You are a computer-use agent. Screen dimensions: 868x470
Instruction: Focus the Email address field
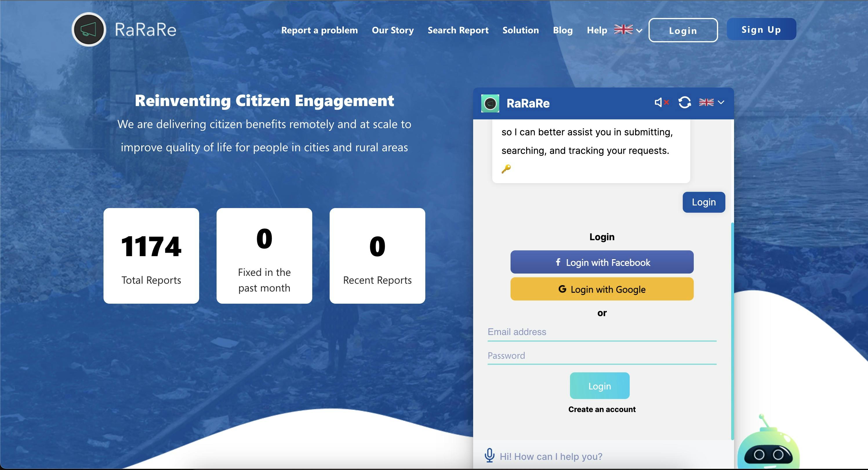point(602,333)
